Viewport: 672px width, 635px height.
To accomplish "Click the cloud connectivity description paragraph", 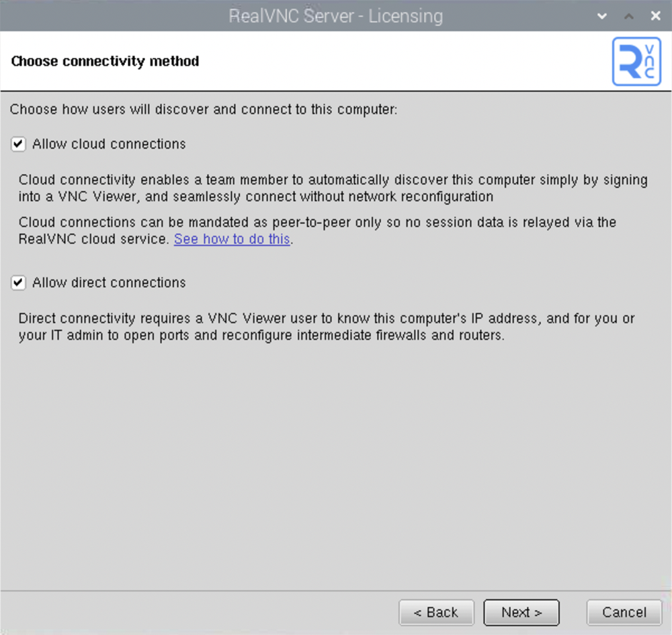I will (x=333, y=188).
